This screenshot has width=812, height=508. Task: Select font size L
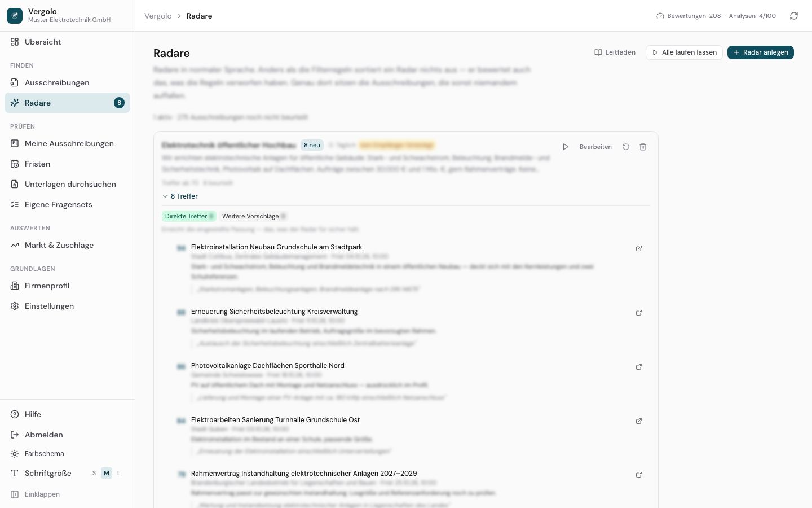pyautogui.click(x=119, y=473)
